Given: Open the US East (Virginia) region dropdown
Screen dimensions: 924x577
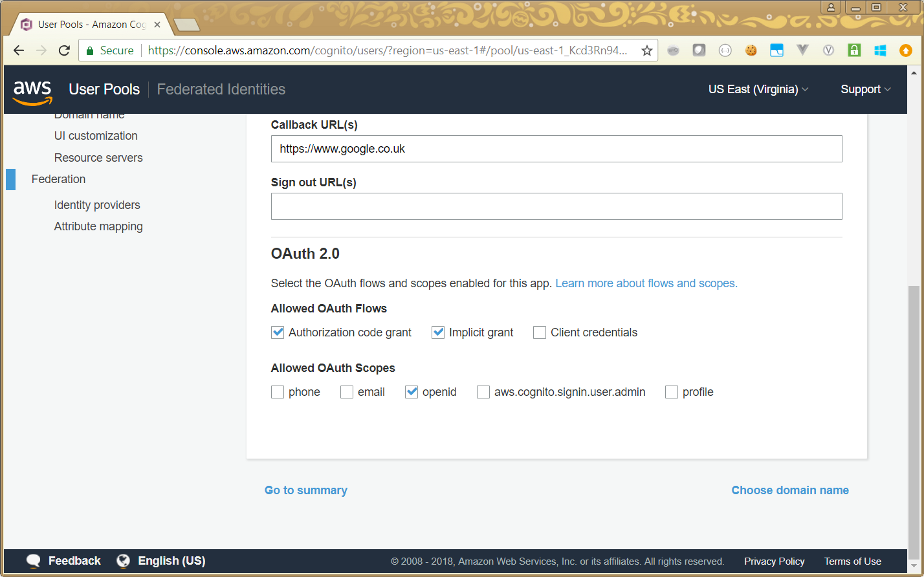Looking at the screenshot, I should pyautogui.click(x=758, y=89).
